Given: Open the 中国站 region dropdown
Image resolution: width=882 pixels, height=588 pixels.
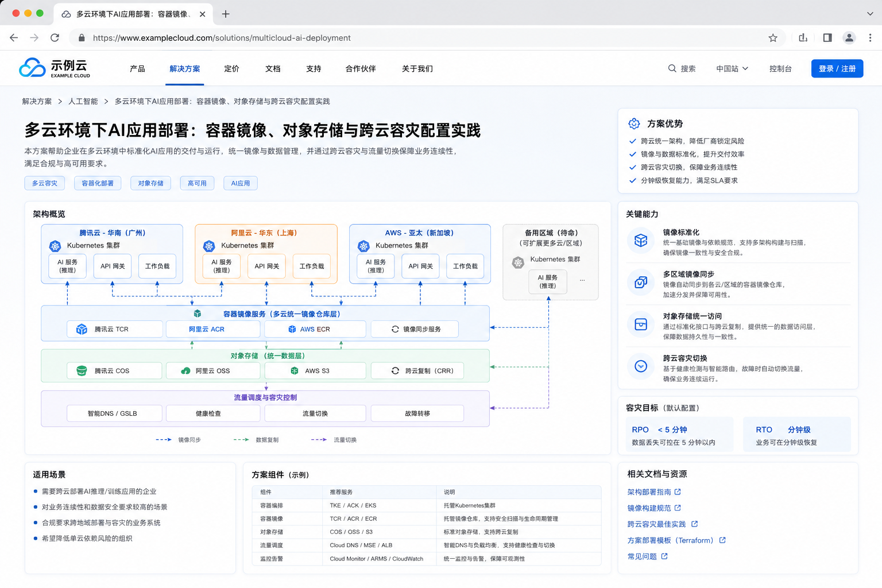Looking at the screenshot, I should click(732, 68).
